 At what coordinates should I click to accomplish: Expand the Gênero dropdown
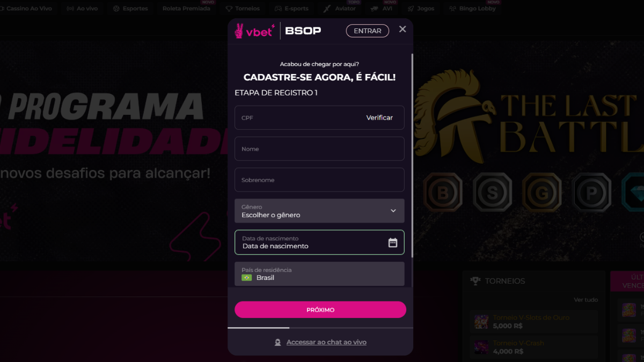319,211
